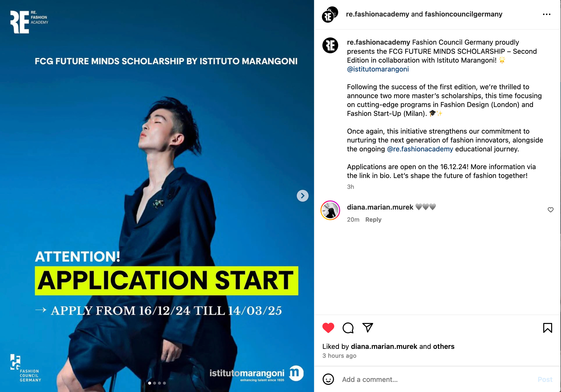Go to next carousel image arrow
This screenshot has height=392, width=561.
click(303, 196)
